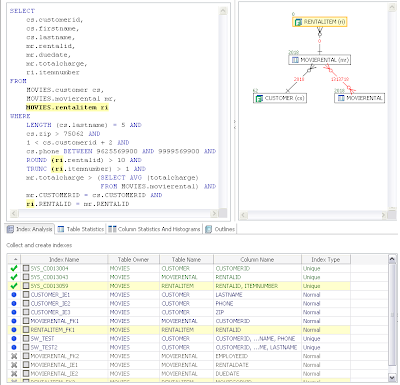The height and width of the screenshot is (385, 400).
Task: Click index table scroll up arrow
Action: [392, 259]
